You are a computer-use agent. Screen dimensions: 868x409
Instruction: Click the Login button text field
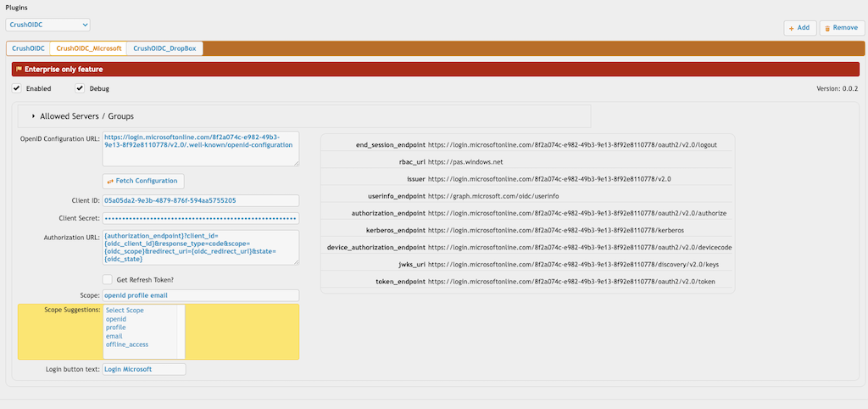[144, 369]
